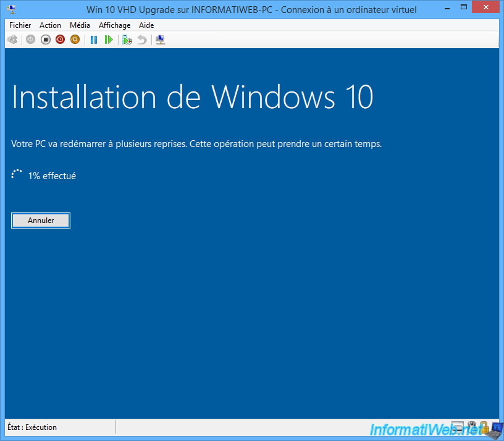
Task: Open the Fichier menu
Action: point(20,25)
